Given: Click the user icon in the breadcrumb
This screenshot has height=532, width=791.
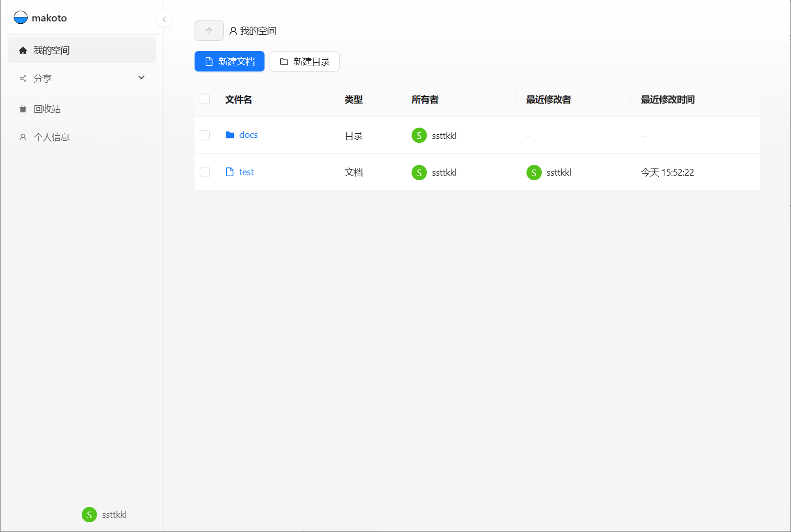Looking at the screenshot, I should [x=233, y=31].
